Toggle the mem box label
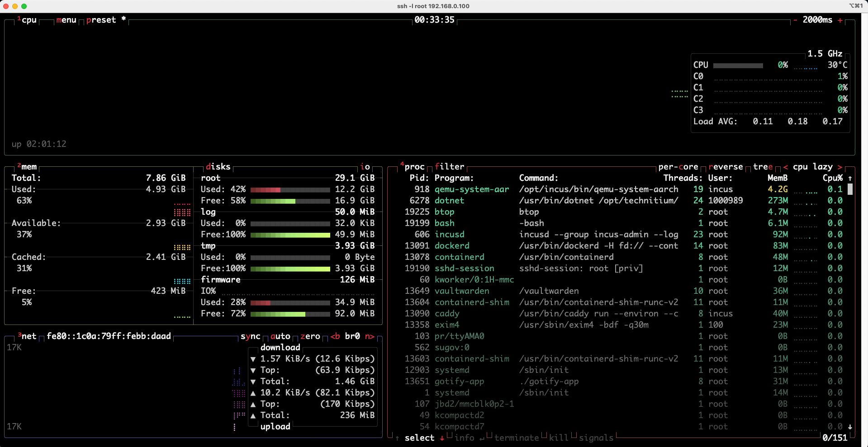Viewport: 868px width, 447px height. click(27, 167)
